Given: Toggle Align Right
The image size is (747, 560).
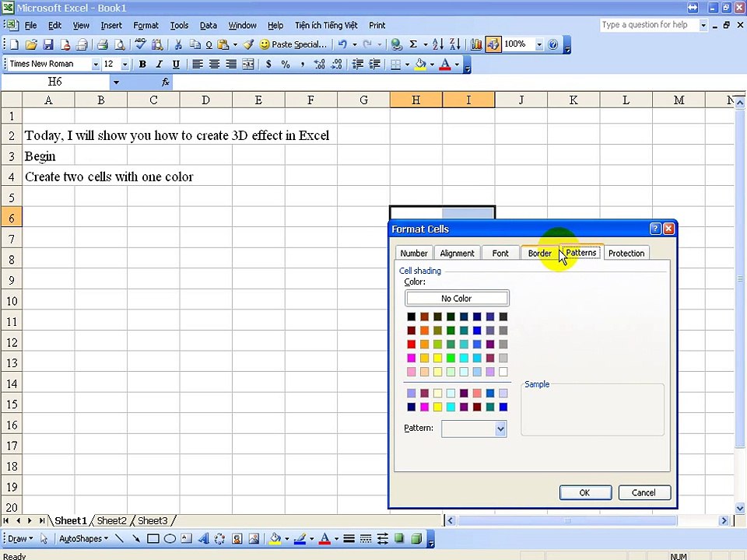Looking at the screenshot, I should click(x=231, y=65).
